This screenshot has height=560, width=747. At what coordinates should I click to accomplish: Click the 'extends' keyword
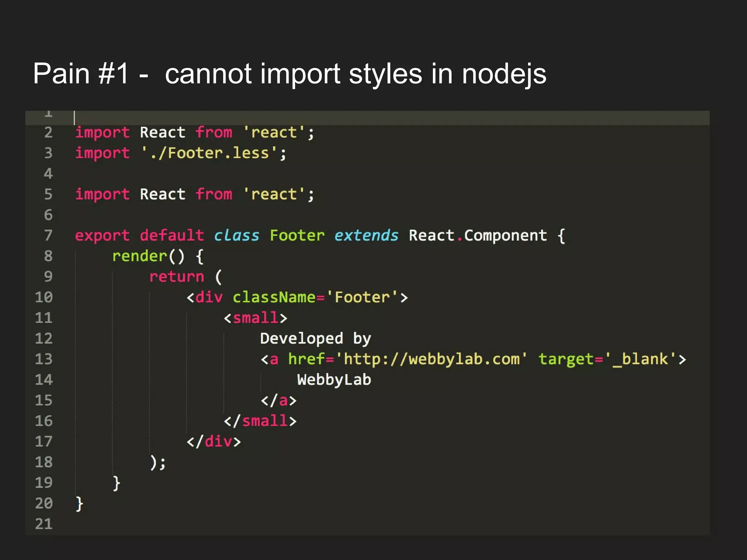(x=366, y=236)
